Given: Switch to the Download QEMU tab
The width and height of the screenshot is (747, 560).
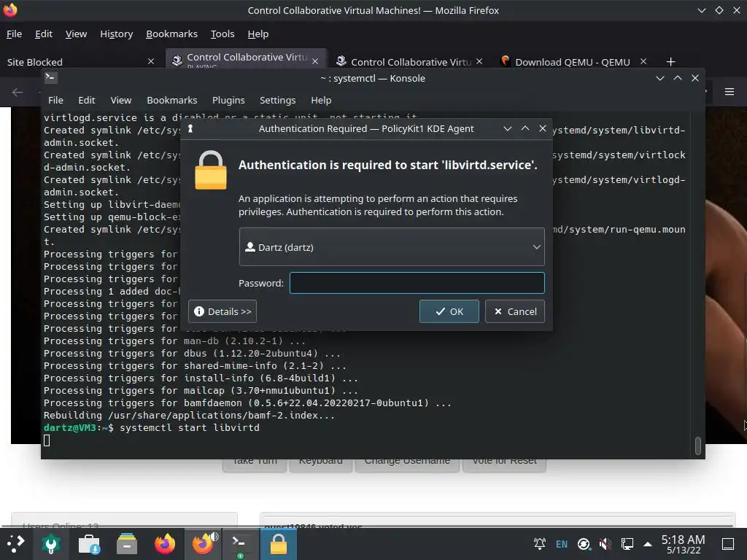Looking at the screenshot, I should pyautogui.click(x=573, y=62).
